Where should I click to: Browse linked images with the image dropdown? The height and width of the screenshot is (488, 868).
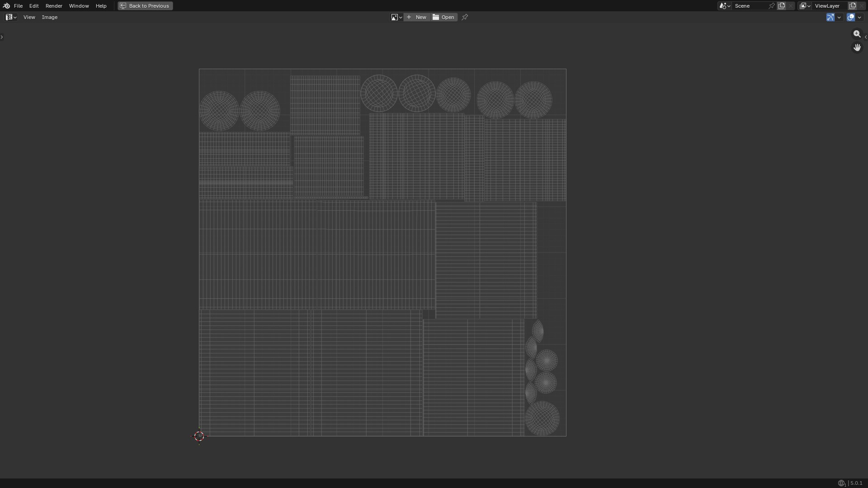point(396,17)
